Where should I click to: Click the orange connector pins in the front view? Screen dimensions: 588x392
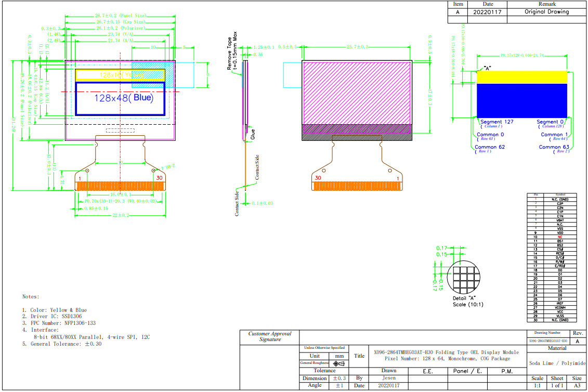tap(121, 186)
